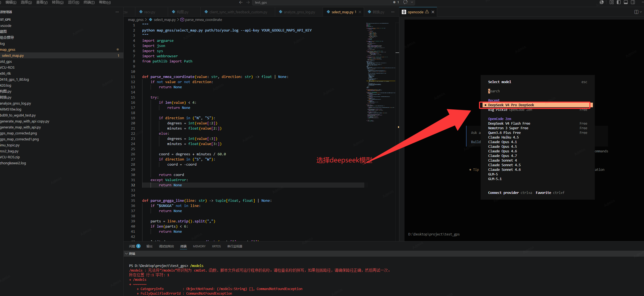The height and width of the screenshot is (296, 644).
Task: Click esc to close Select model dialog
Action: point(584,82)
